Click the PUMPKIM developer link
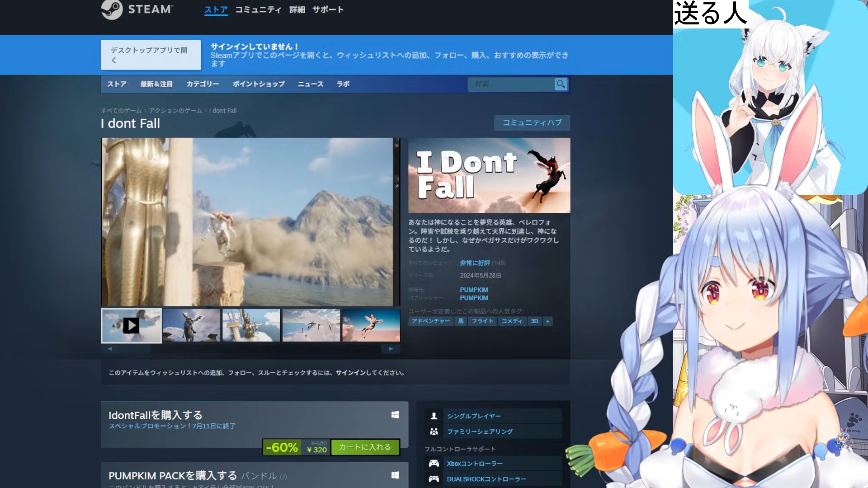Screen dimensions: 868x488 pyautogui.click(x=474, y=290)
